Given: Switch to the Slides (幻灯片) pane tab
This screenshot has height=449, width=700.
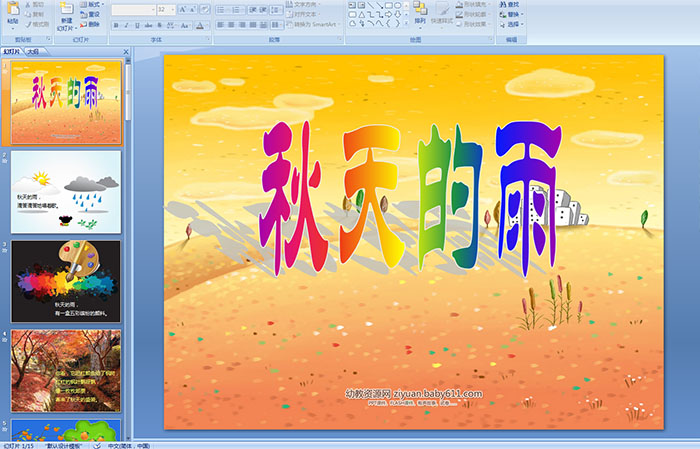Looking at the screenshot, I should tap(11, 52).
